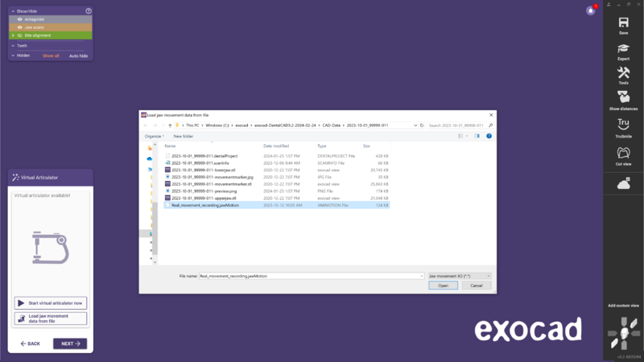Image resolution: width=644 pixels, height=362 pixels.
Task: Click the change view layout icon
Action: (x=460, y=136)
